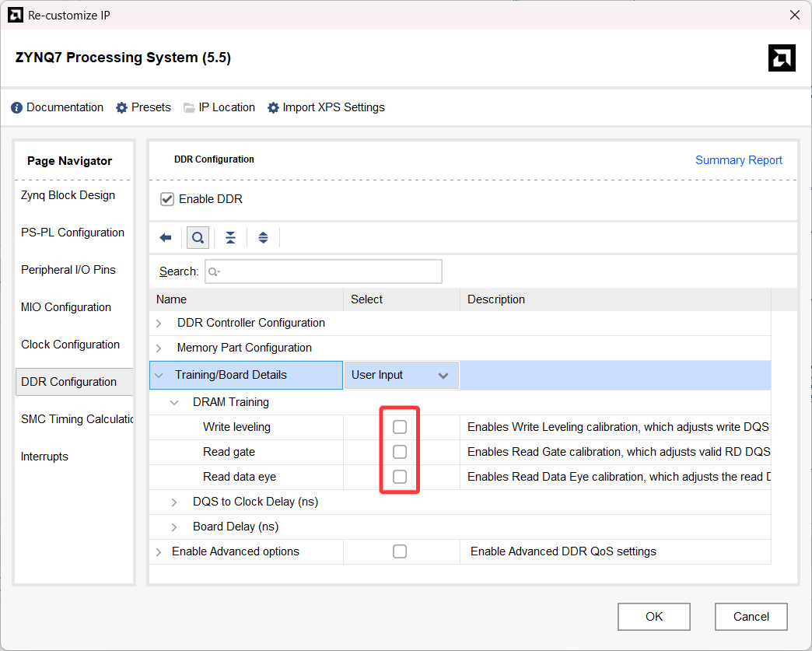Screen dimensions: 812x651
Task: Check the Enable Advanced options checkbox
Action: (400, 551)
